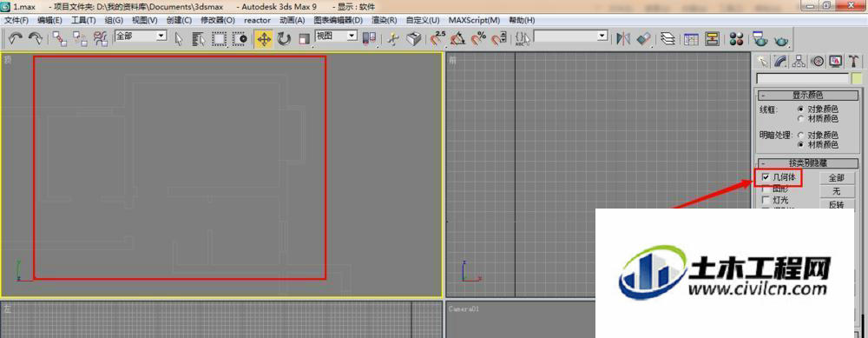Click the Quick Render teapot icon
Screen dimensions: 868x338
(782, 40)
